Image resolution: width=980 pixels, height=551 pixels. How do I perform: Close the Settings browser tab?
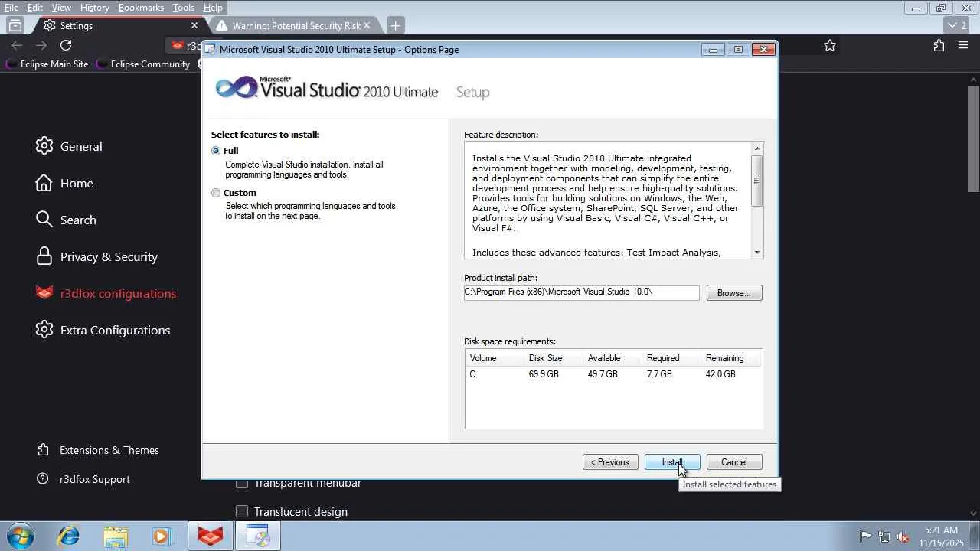click(x=194, y=25)
